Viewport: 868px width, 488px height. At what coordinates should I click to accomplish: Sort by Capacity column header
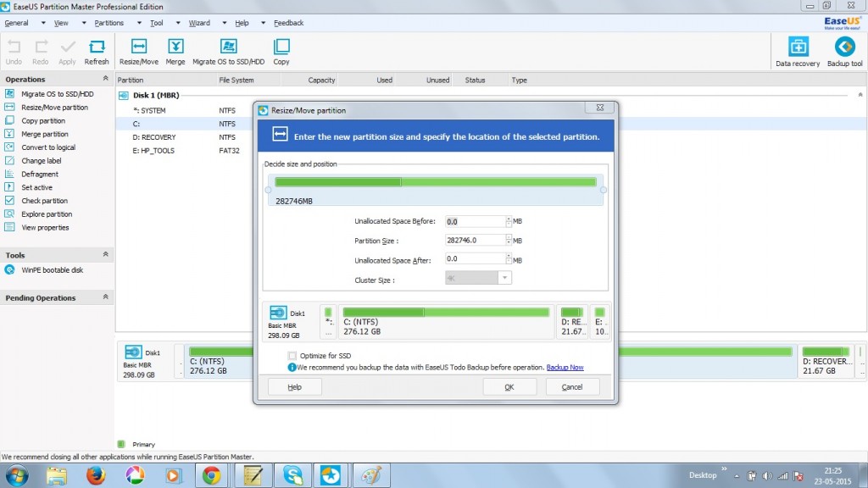(321, 80)
